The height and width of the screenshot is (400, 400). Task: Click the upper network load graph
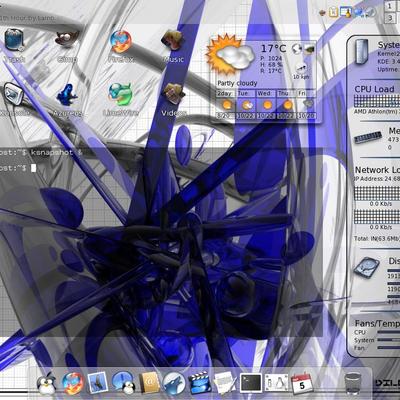pos(377,193)
